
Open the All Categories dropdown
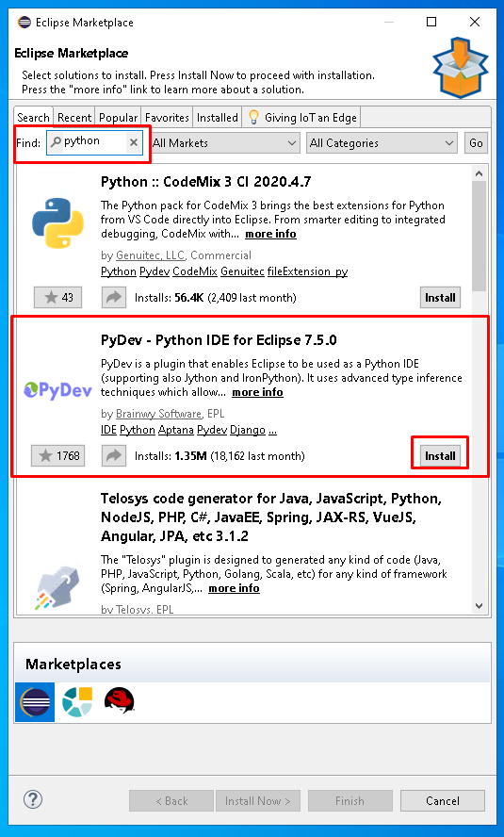(x=382, y=143)
